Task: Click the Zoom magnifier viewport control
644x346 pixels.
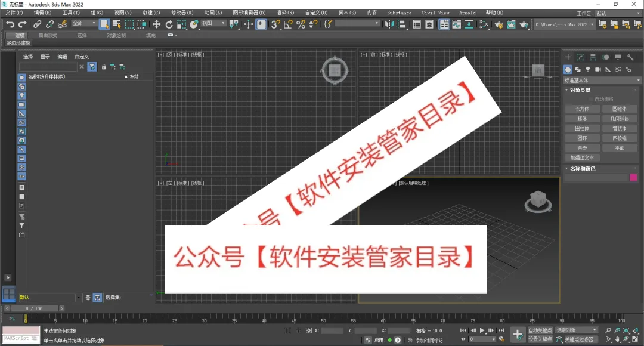Action: click(608, 330)
